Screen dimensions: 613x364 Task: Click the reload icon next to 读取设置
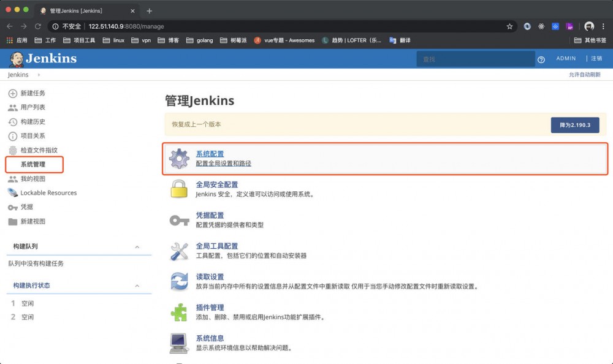[178, 281]
